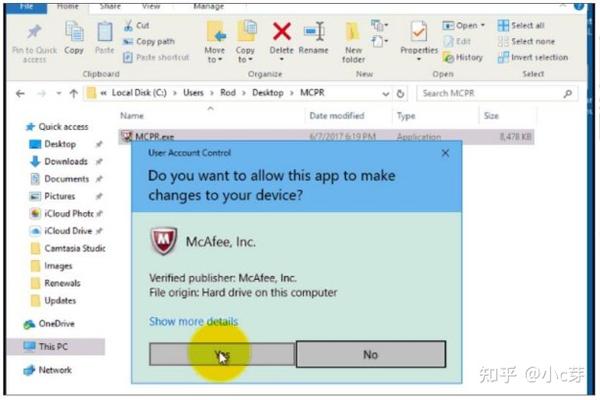Click the Paste ribbon icon

(x=104, y=33)
